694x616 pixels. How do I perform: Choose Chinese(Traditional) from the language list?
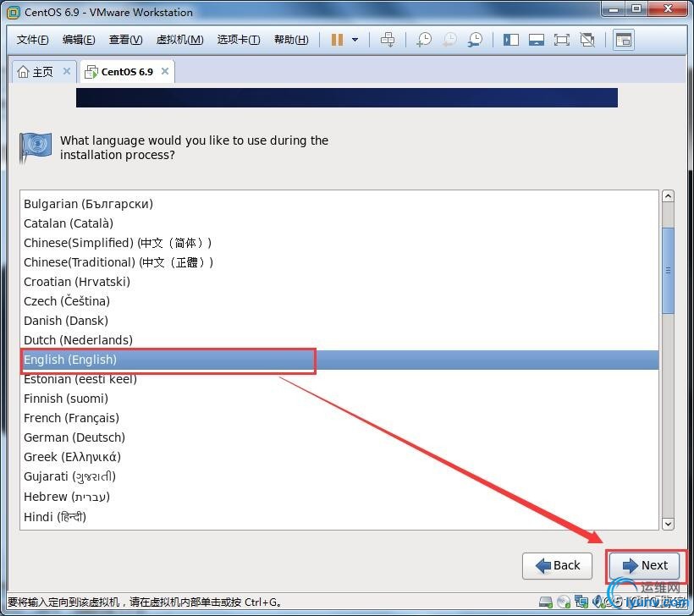click(339, 262)
